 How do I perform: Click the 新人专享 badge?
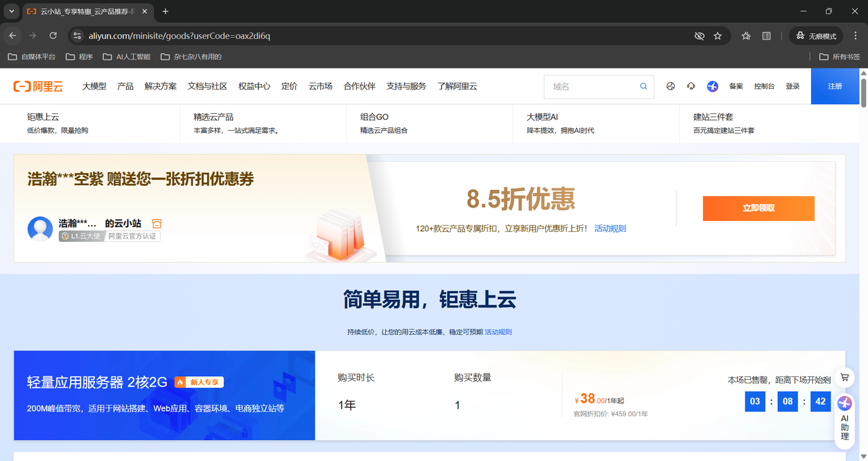199,382
